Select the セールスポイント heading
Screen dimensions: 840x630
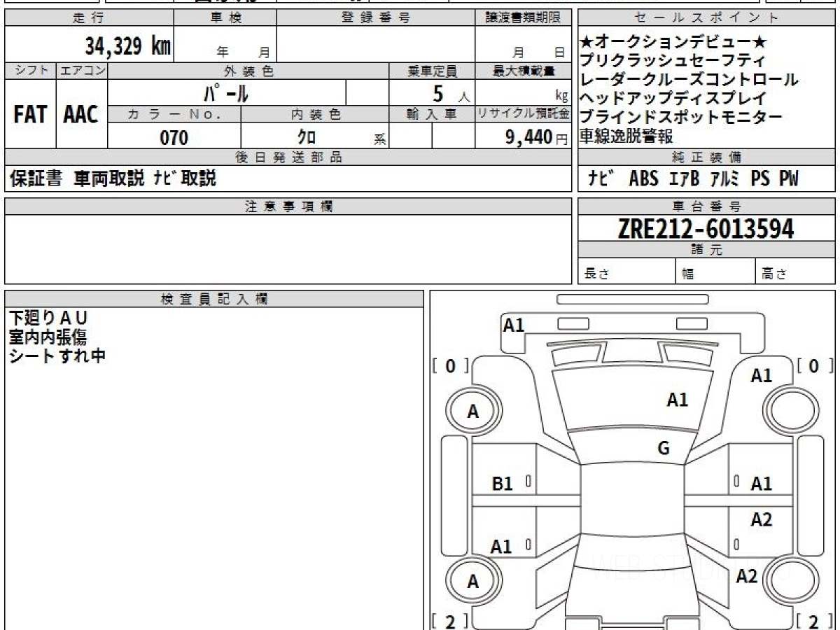pyautogui.click(x=706, y=18)
